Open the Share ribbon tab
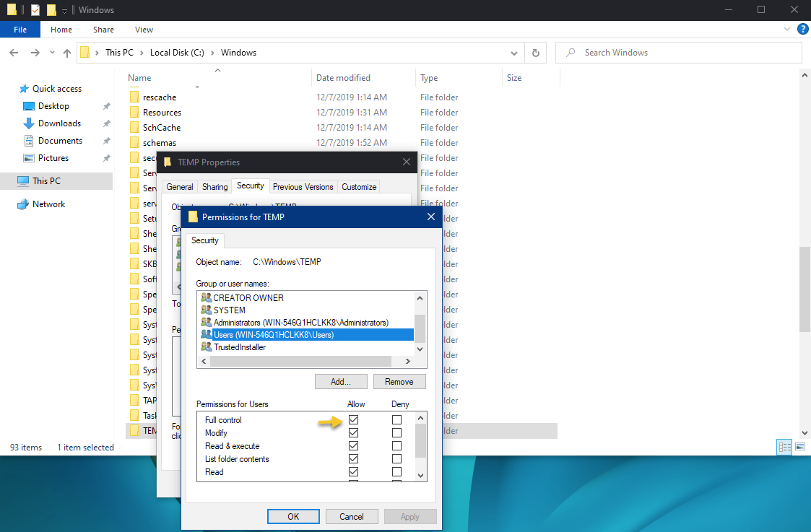The height and width of the screenshot is (532, 811). tap(103, 30)
